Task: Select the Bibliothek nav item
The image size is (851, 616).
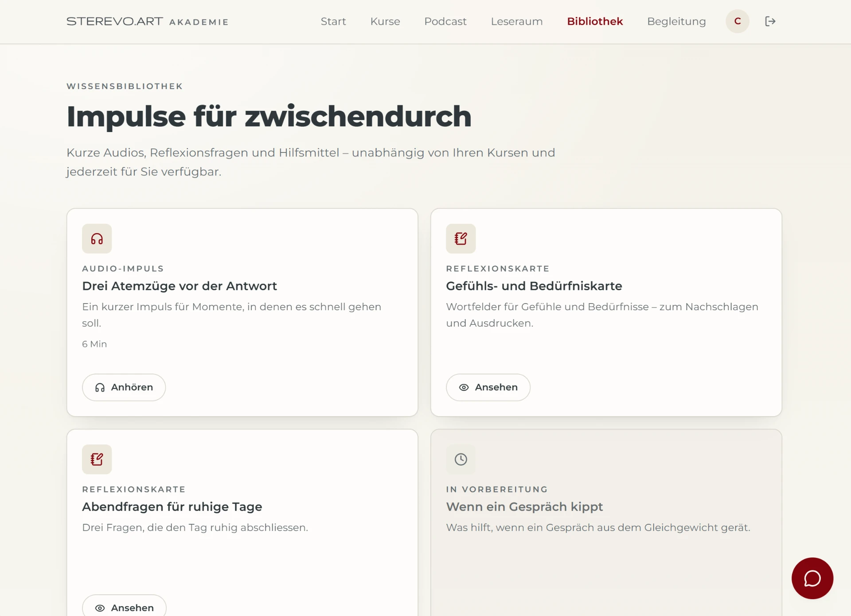Action: pyautogui.click(x=595, y=21)
